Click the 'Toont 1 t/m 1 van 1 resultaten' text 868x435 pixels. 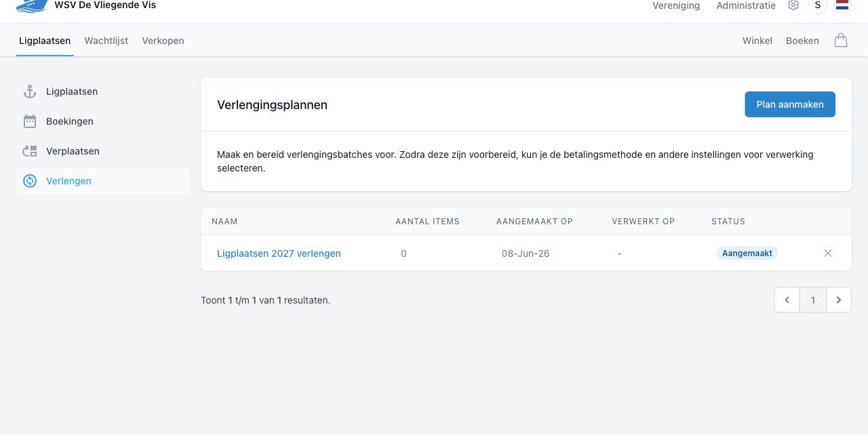coord(266,300)
